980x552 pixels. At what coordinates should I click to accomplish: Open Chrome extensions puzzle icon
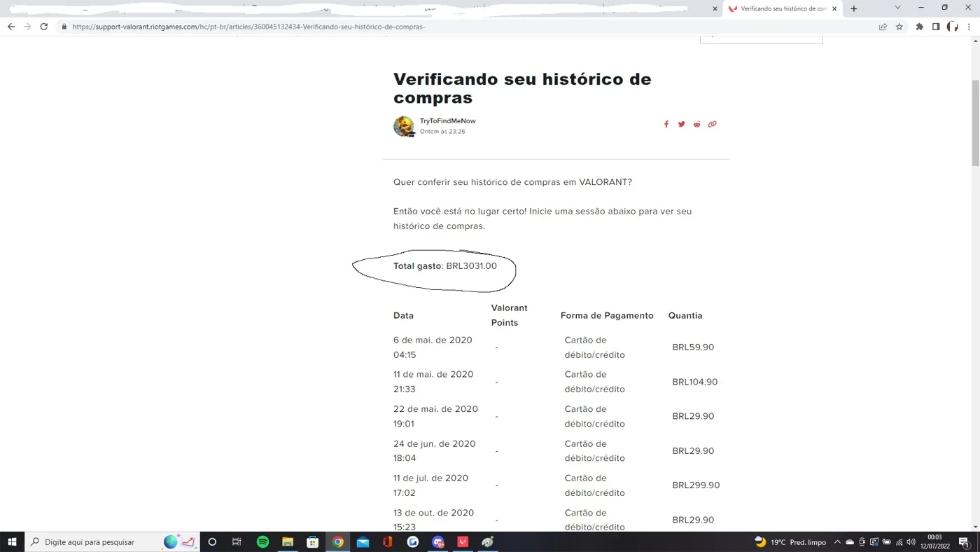919,27
